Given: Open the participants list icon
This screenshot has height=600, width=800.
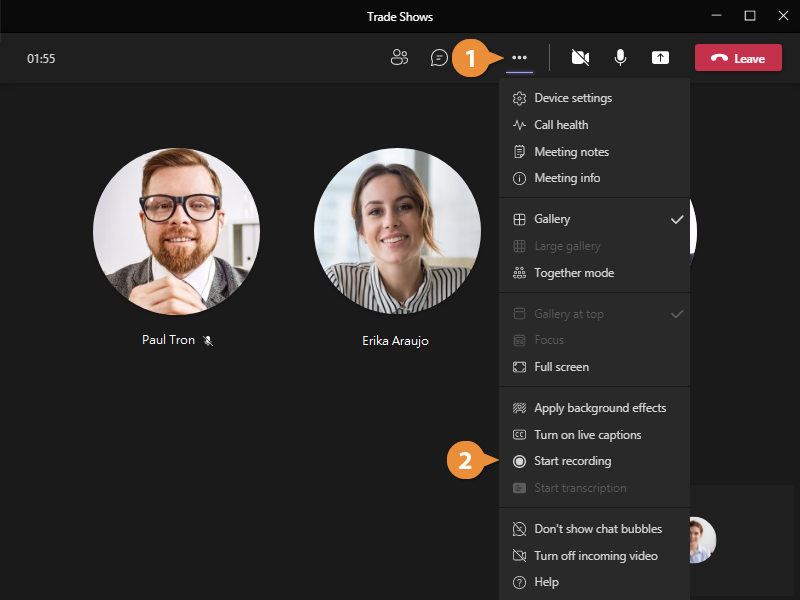Looking at the screenshot, I should tap(400, 58).
